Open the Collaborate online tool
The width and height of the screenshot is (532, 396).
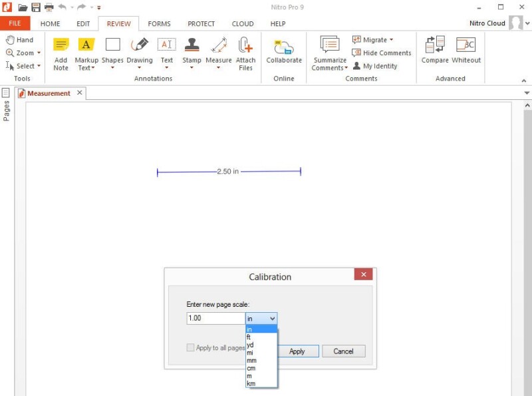pyautogui.click(x=284, y=47)
